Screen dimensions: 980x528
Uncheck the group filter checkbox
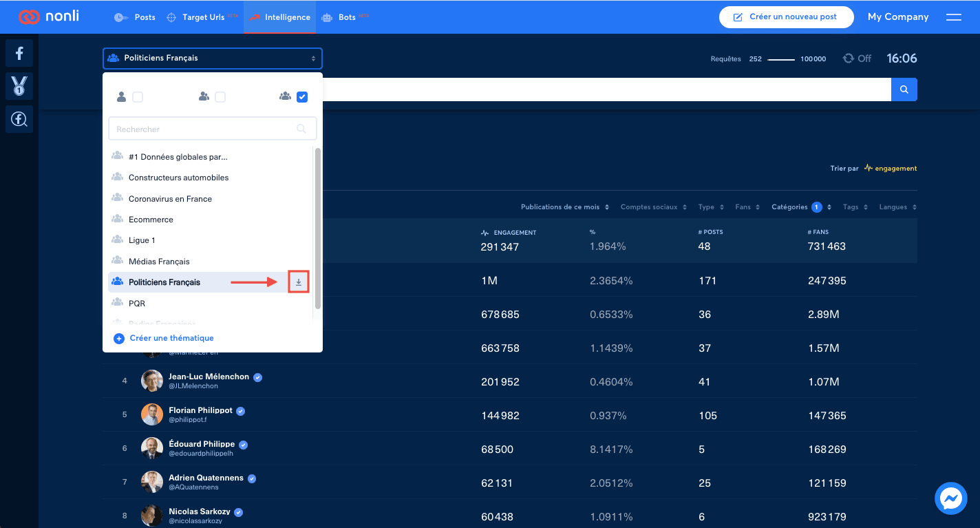coord(302,97)
